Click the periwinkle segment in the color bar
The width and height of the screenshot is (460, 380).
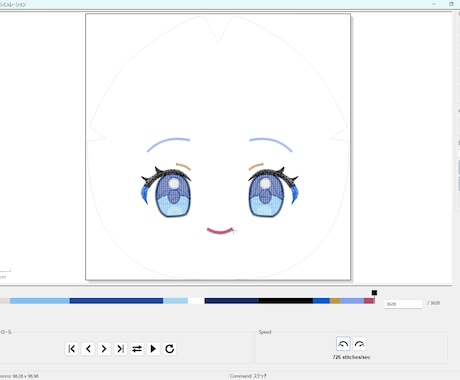[x=352, y=301]
